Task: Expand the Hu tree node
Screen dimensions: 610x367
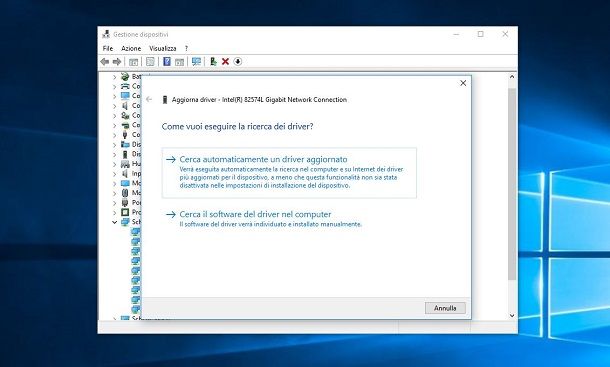Action: (114, 164)
